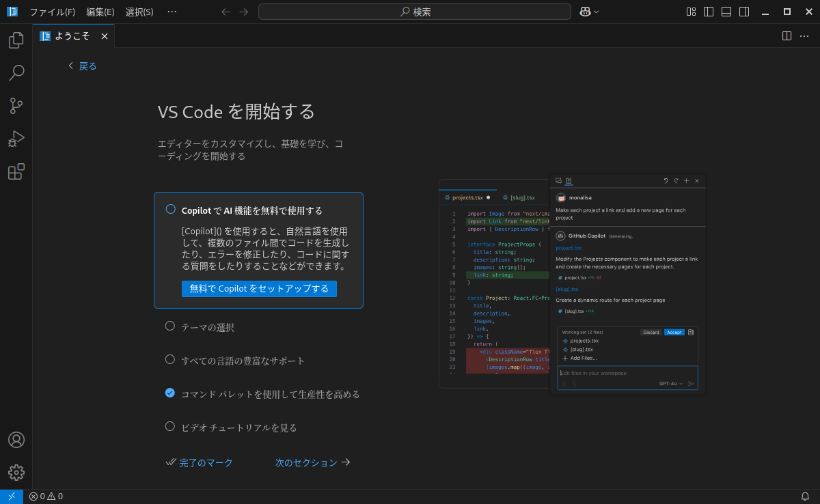Open the Explorer sidebar icon
This screenshot has width=820, height=504.
tap(16, 40)
